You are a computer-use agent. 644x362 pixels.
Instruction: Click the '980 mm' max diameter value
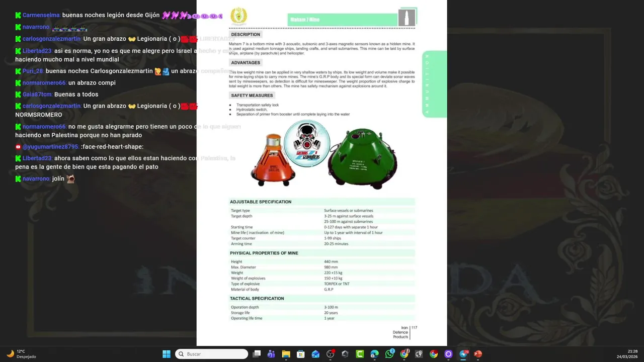click(x=331, y=267)
